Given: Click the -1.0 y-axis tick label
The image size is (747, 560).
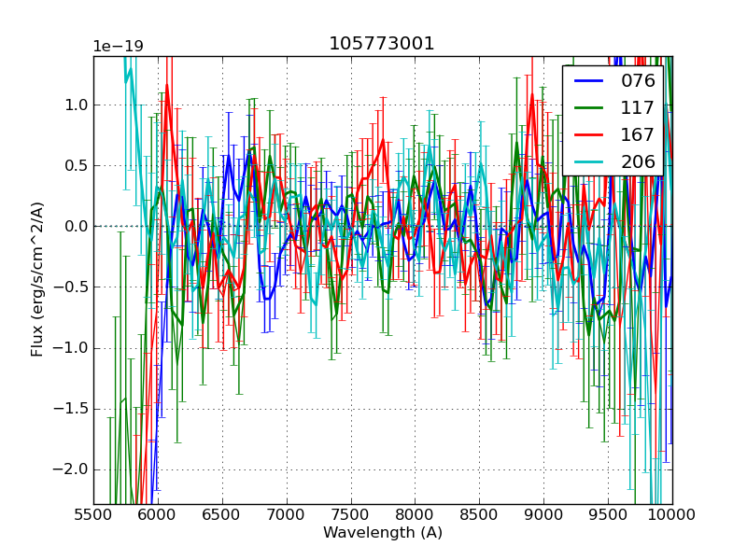Looking at the screenshot, I should click(x=71, y=348).
